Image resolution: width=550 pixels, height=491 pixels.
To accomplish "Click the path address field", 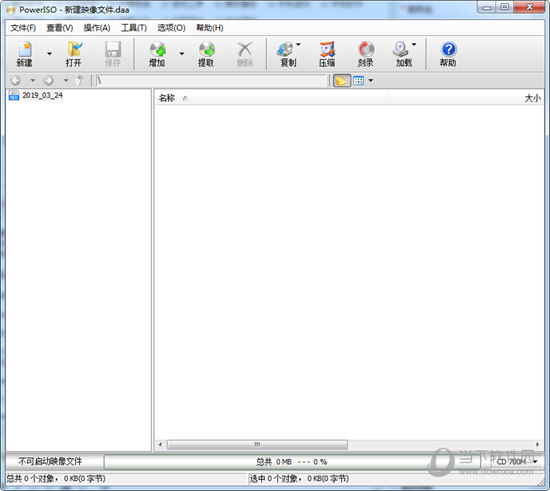I will [x=211, y=81].
